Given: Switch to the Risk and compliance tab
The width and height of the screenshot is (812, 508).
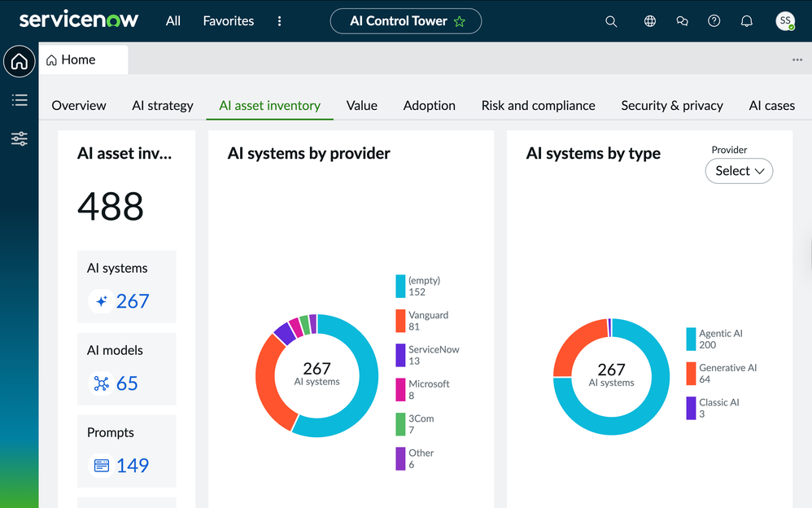Looking at the screenshot, I should (x=538, y=105).
